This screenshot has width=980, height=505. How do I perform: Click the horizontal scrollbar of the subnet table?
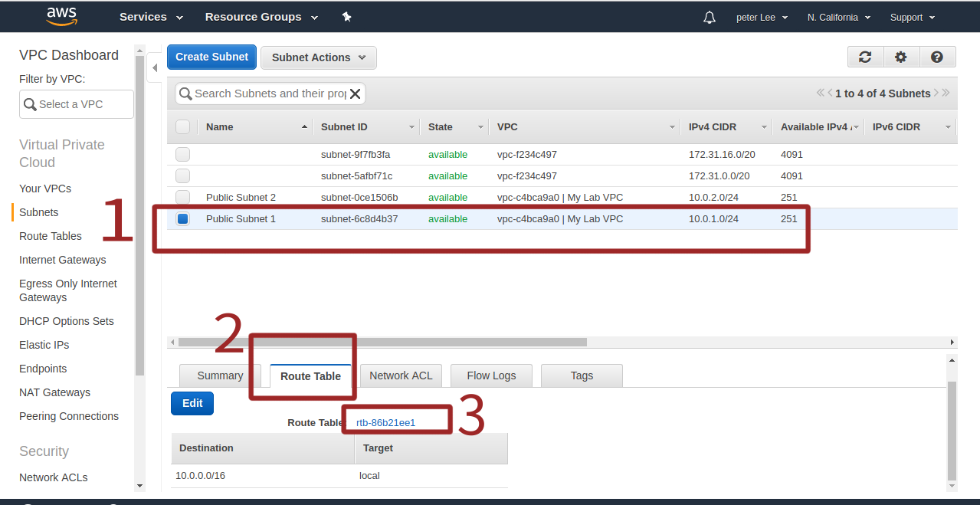[382, 342]
